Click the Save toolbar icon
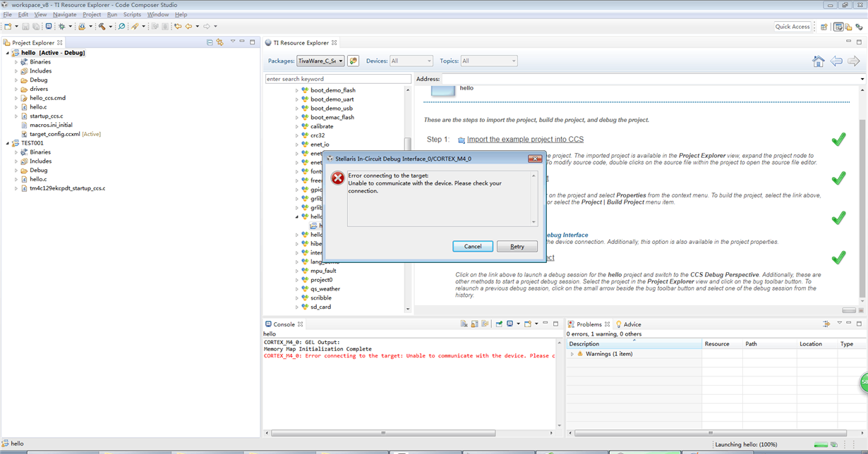 (25, 27)
